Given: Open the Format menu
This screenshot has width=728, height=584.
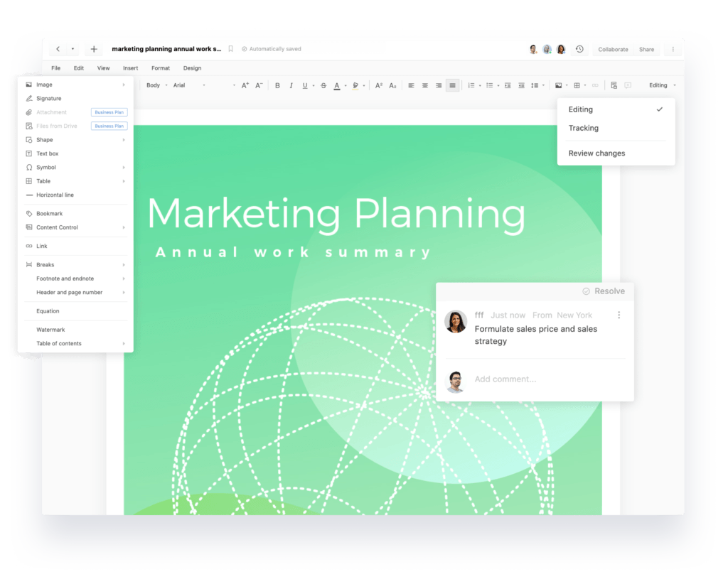Looking at the screenshot, I should (x=161, y=68).
